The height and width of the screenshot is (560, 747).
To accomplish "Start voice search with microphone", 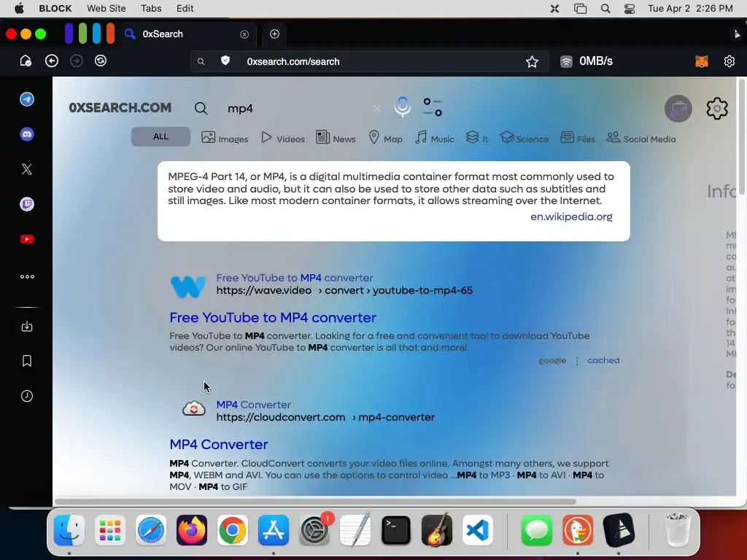I will pyautogui.click(x=403, y=106).
